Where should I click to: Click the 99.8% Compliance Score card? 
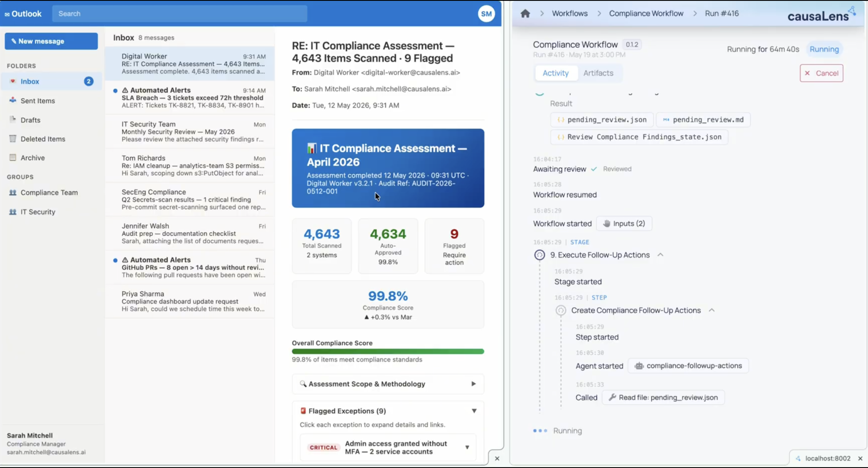pos(388,305)
